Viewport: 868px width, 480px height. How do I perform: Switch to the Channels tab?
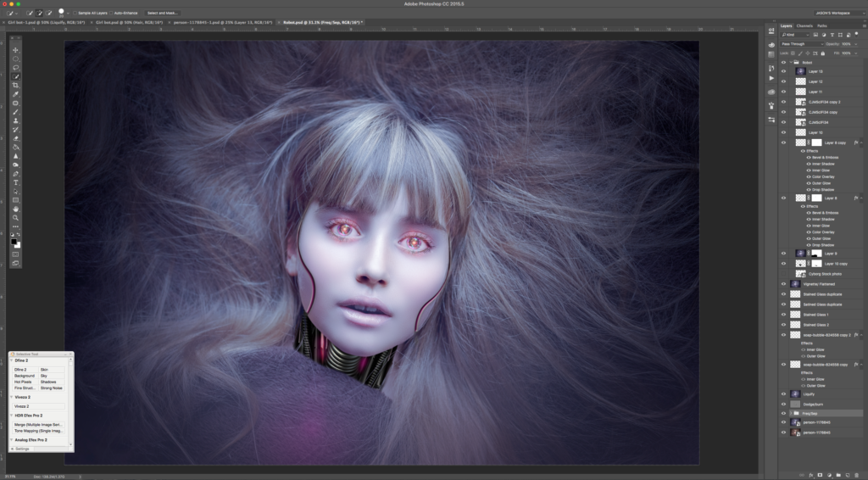click(x=804, y=26)
